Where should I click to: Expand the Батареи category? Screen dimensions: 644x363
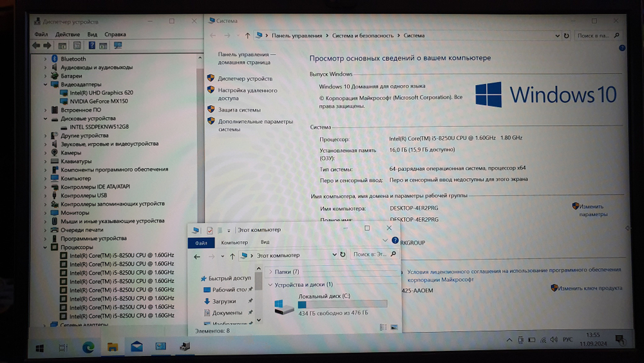pos(46,76)
